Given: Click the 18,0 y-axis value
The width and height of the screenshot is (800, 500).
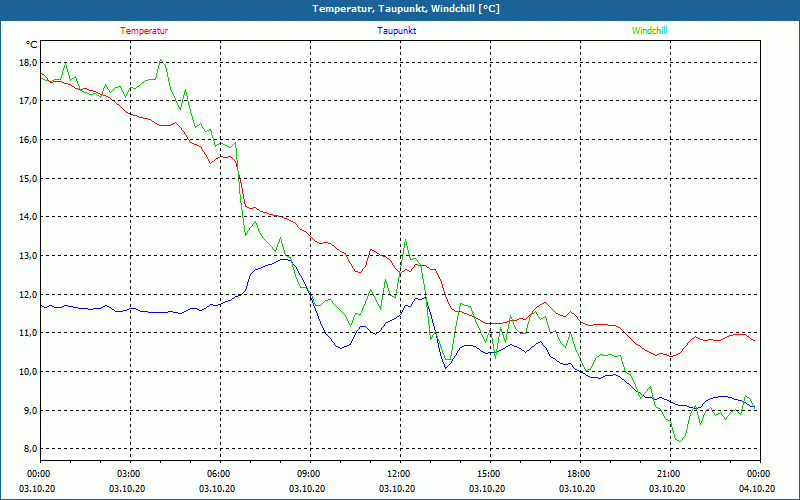Looking at the screenshot, I should click(29, 62).
